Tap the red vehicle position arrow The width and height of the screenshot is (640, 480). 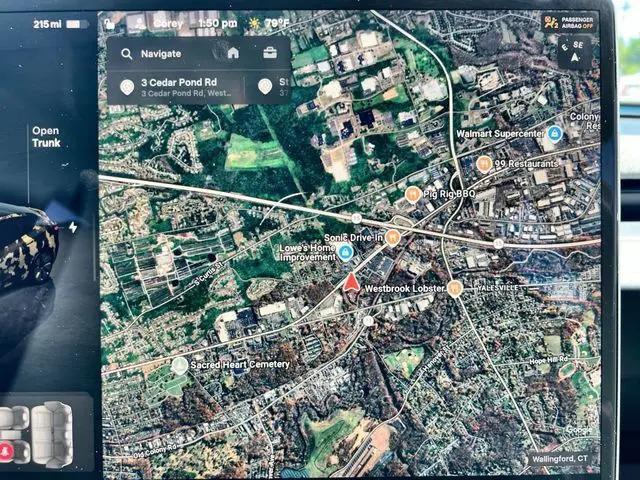click(351, 282)
